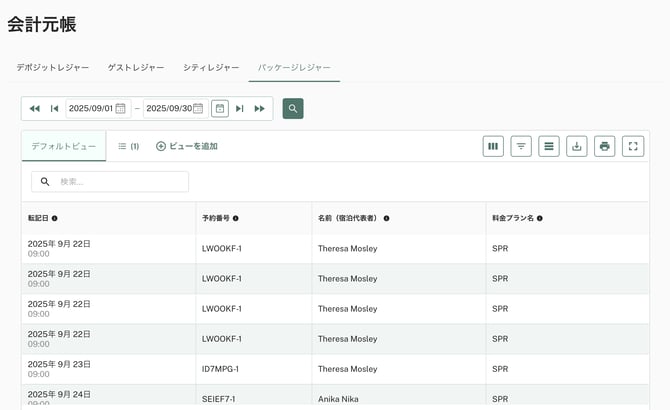
Task: Go to previous period arrow
Action: (x=54, y=108)
